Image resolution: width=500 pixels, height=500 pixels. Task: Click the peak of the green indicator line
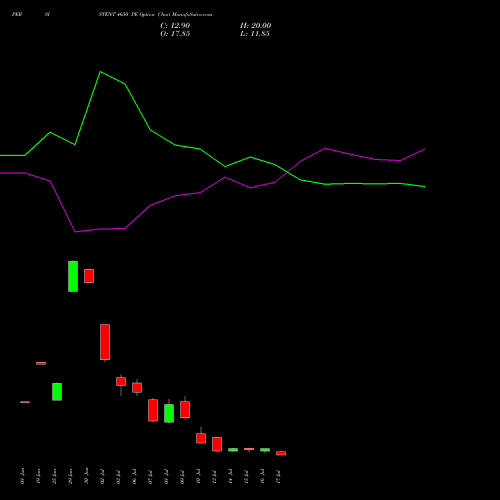[100, 72]
